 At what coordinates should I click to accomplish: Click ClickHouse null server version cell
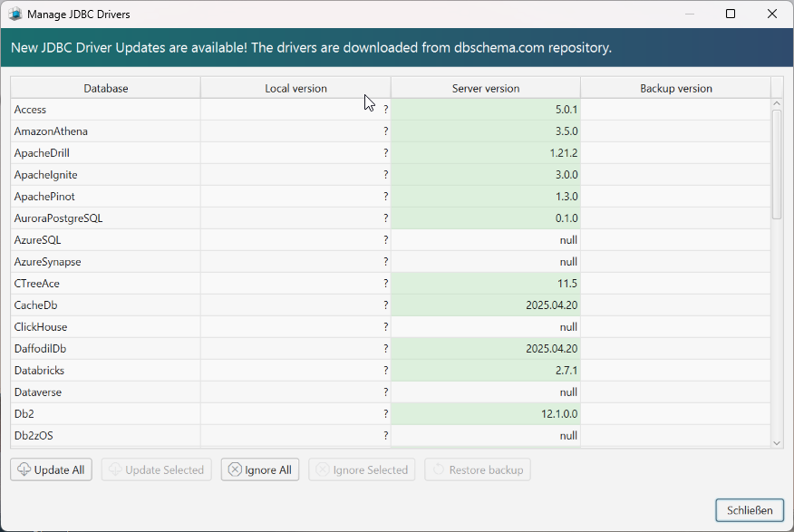486,327
